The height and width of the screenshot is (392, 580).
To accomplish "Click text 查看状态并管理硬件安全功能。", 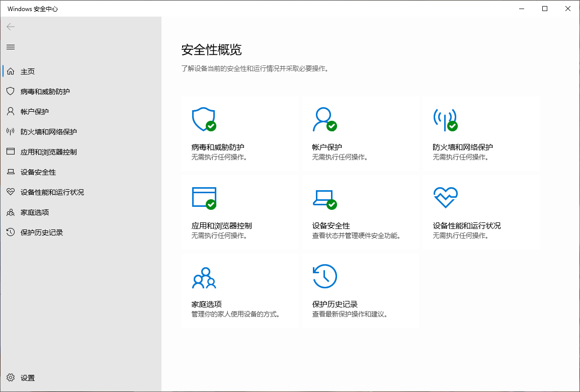I will pos(358,236).
